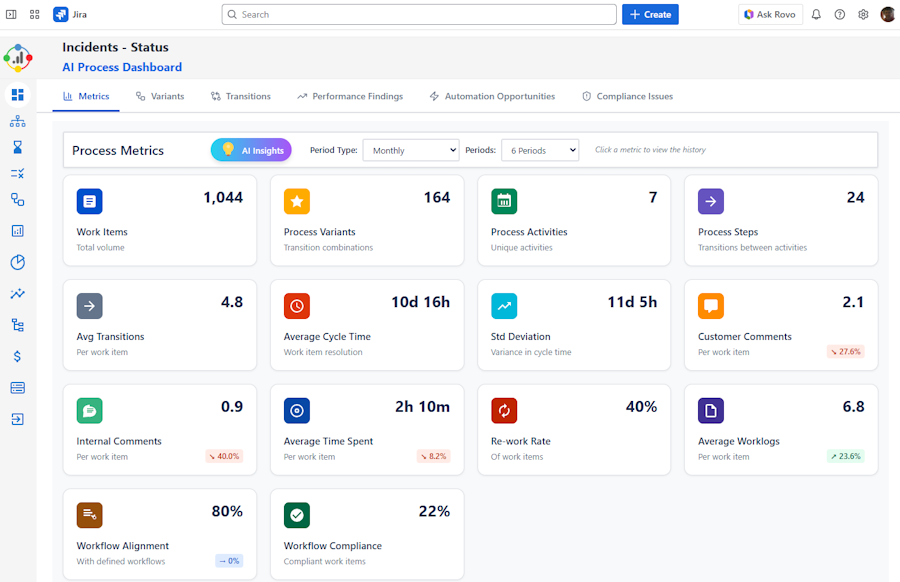Click the help question mark icon
The height and width of the screenshot is (582, 900).
840,15
